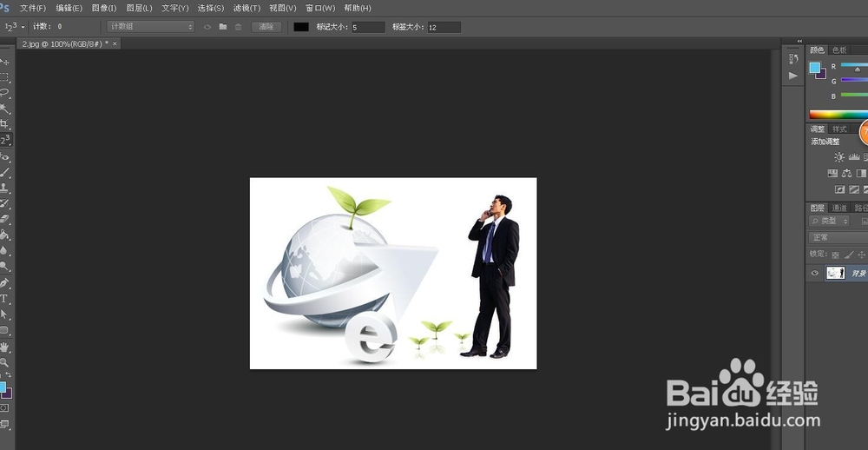Add a Hue/Saturation adjustment
The image size is (868, 450).
(x=832, y=174)
